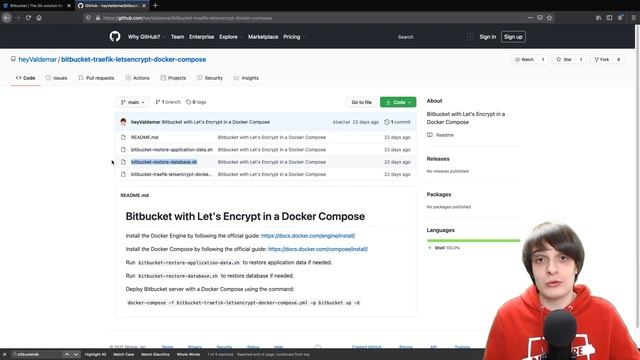Click Team in GitHub header
The width and height of the screenshot is (640, 360).
(x=177, y=37)
